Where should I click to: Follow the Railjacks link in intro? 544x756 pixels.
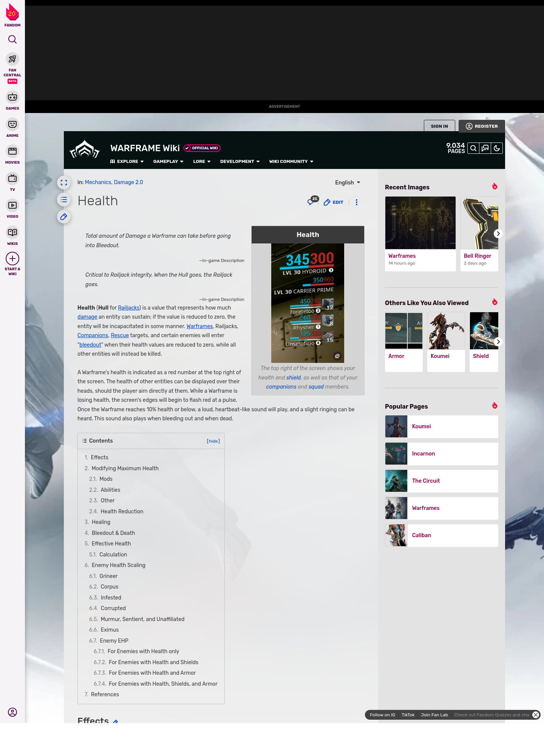coord(129,308)
